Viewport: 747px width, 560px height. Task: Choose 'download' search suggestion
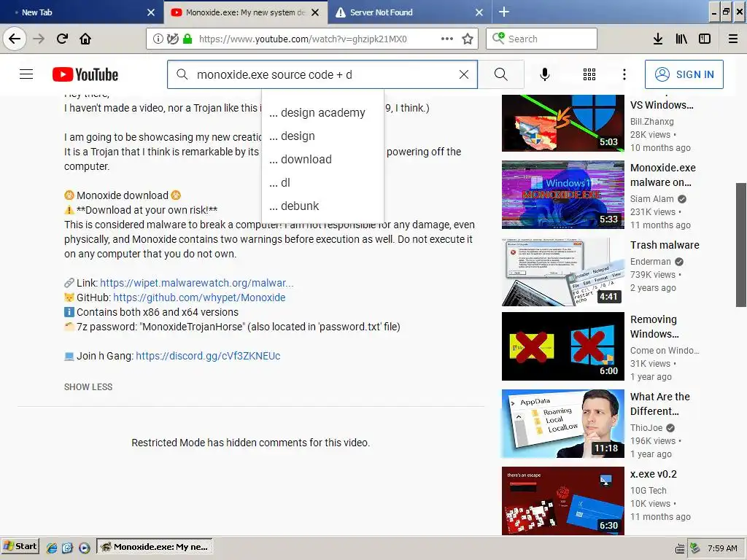pos(322,160)
